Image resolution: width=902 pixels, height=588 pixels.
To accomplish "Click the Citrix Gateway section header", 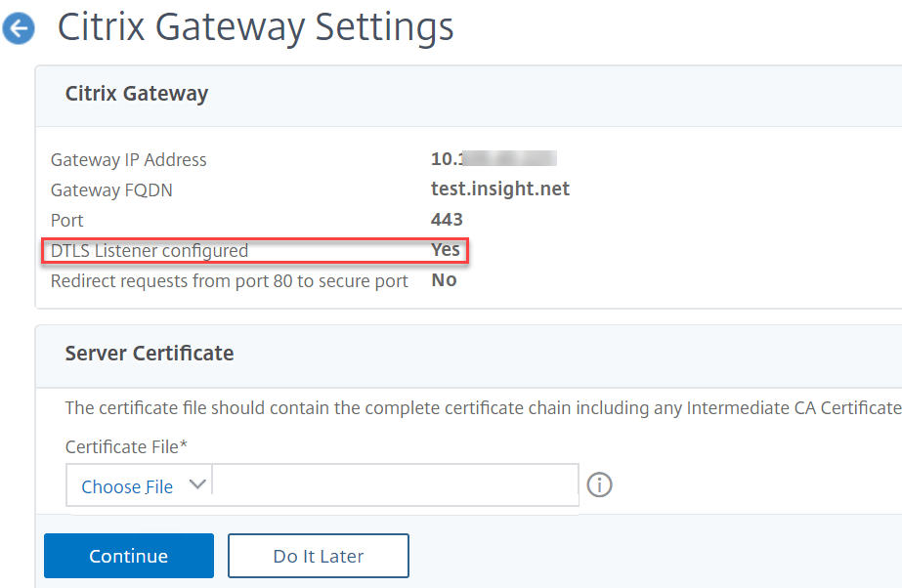I will pyautogui.click(x=137, y=94).
